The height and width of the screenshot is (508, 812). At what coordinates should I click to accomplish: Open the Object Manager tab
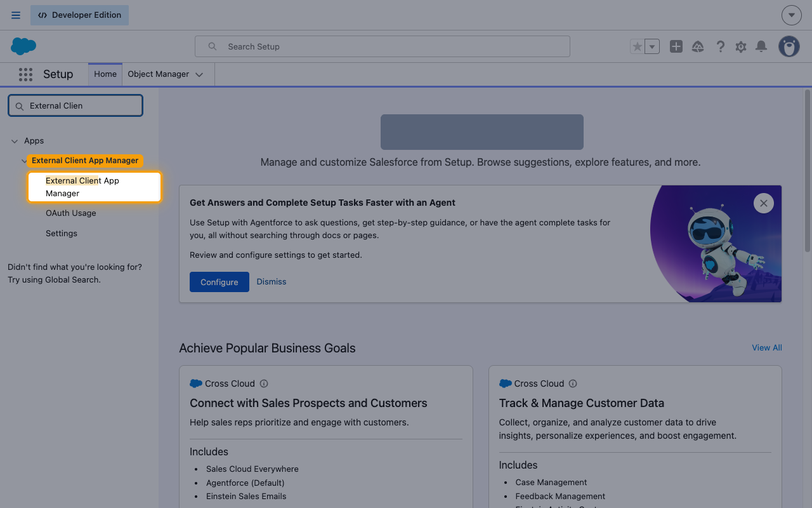[x=159, y=74]
